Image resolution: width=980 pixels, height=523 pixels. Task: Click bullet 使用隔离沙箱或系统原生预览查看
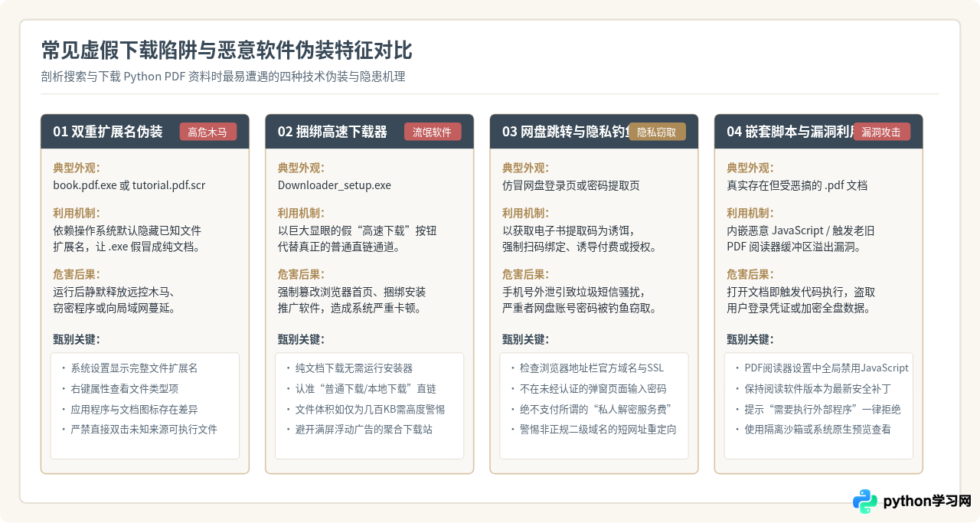(818, 430)
